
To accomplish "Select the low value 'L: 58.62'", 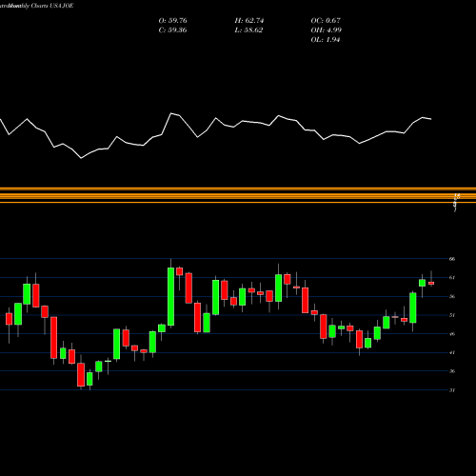I will 248,30.
